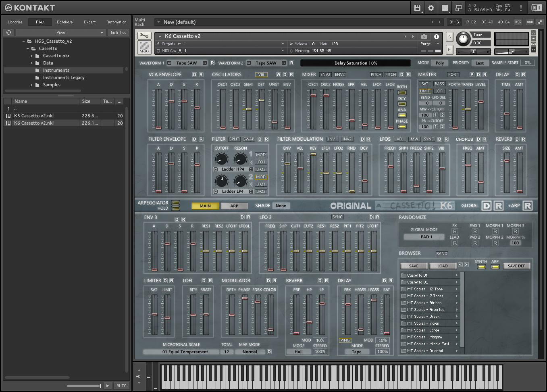
Task: Enable PING in Delay section
Action: coord(345,340)
